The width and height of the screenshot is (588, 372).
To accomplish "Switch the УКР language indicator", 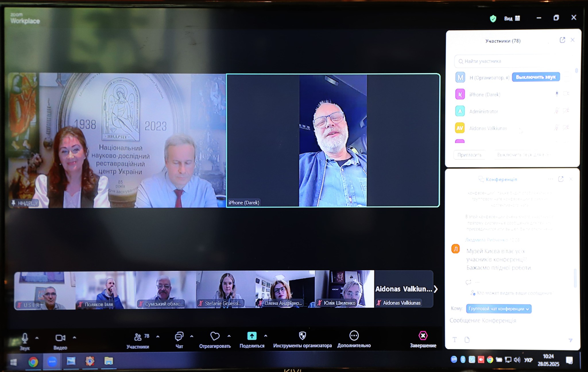I will pos(528,360).
